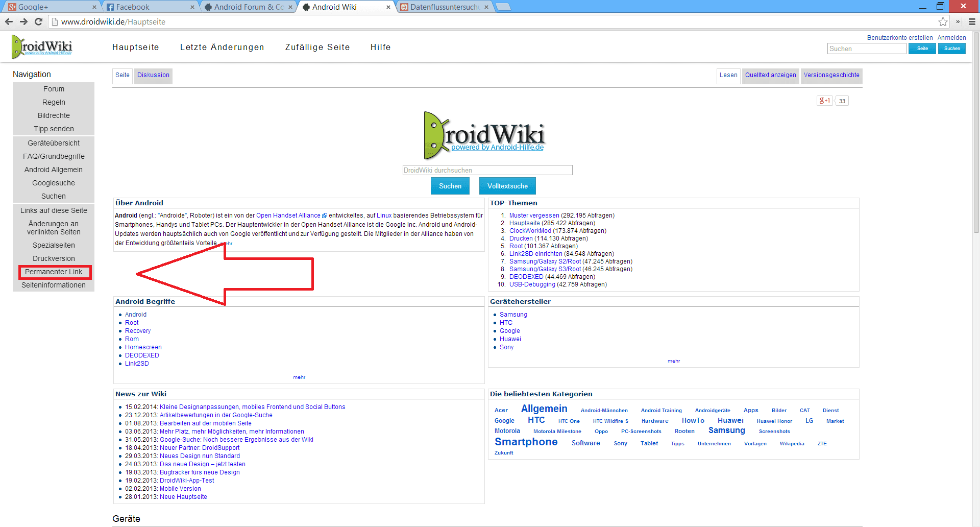Open USB-Debugging top topic link

click(x=532, y=284)
